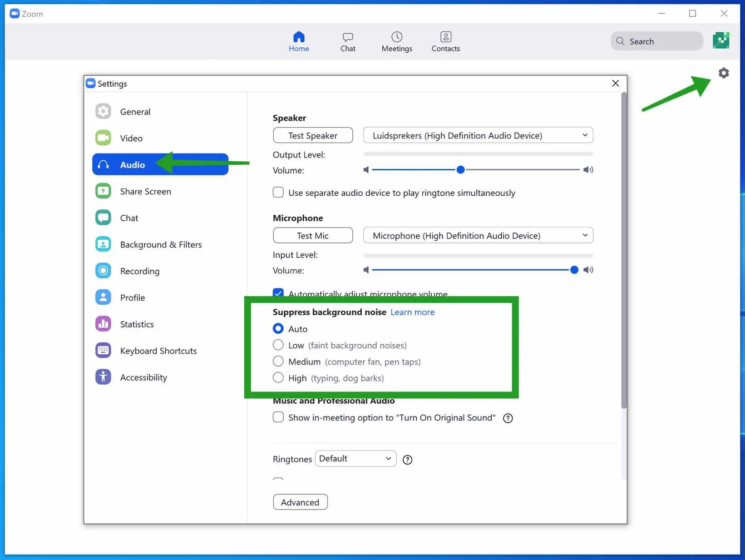This screenshot has height=560, width=745.
Task: Uncheck automatically adjust microphone volume
Action: click(x=278, y=293)
